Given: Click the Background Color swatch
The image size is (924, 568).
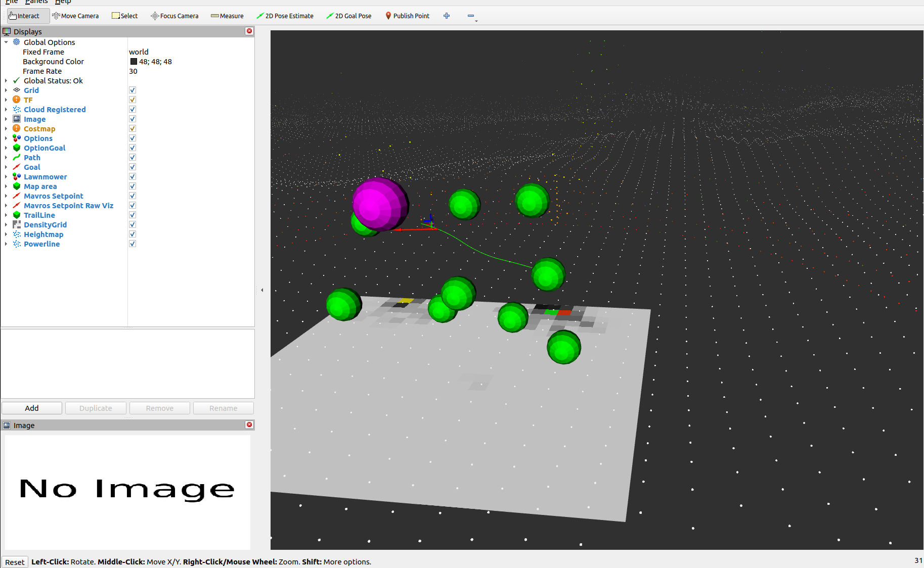Looking at the screenshot, I should [x=134, y=62].
